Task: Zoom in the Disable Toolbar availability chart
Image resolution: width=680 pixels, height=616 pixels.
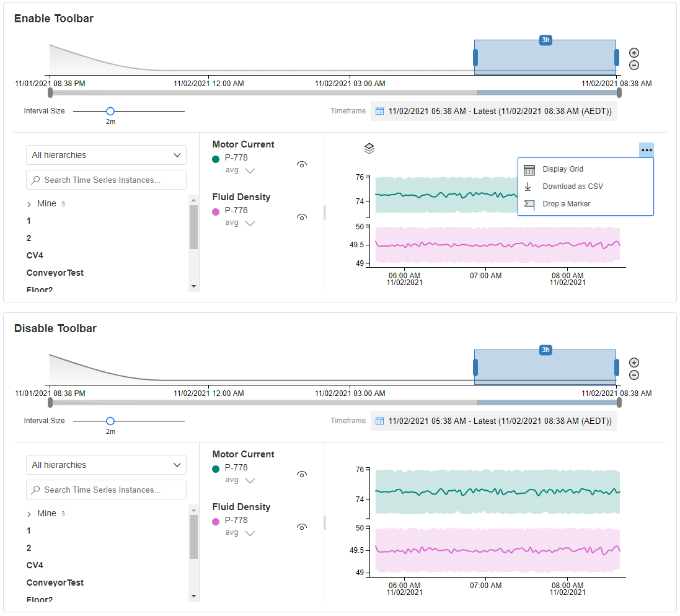Action: coord(634,363)
